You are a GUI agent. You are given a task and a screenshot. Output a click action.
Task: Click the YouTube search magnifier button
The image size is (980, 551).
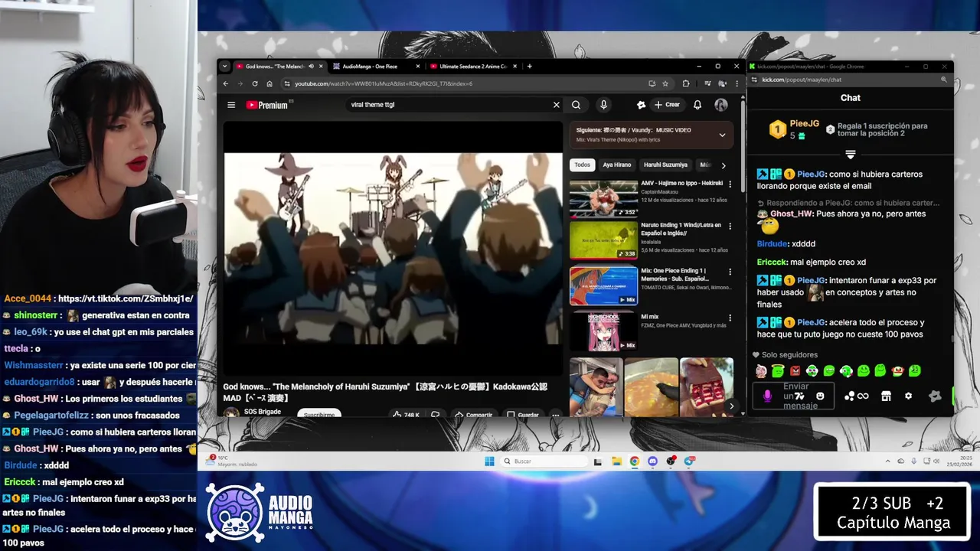tap(576, 105)
